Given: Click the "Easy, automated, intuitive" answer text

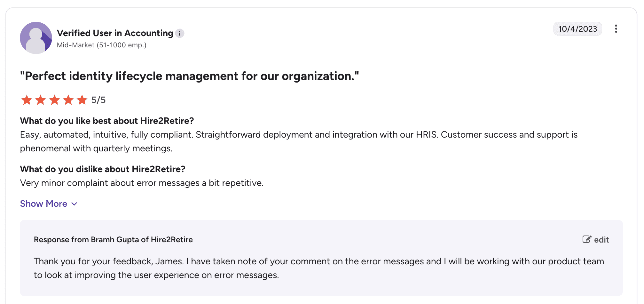Looking at the screenshot, I should 299,141.
